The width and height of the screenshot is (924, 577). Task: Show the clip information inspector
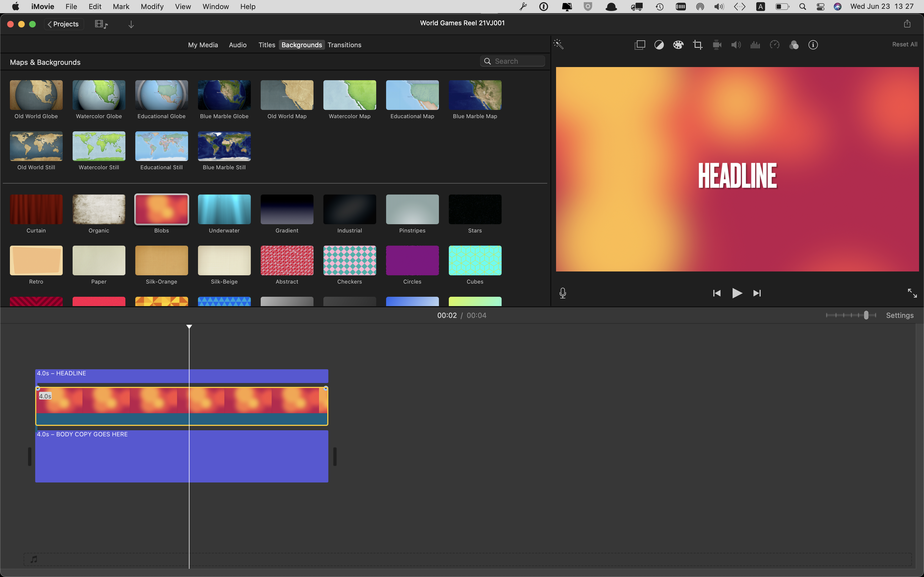pyautogui.click(x=813, y=45)
